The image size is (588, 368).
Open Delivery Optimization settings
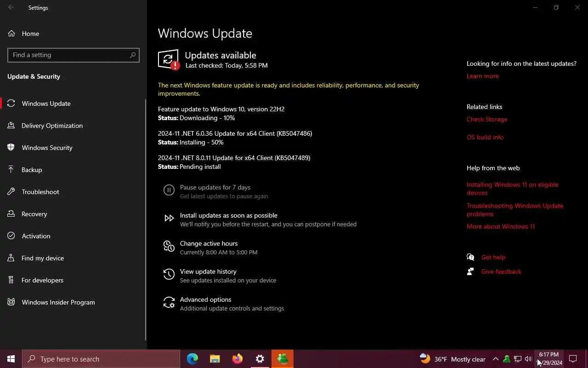[x=73, y=126]
